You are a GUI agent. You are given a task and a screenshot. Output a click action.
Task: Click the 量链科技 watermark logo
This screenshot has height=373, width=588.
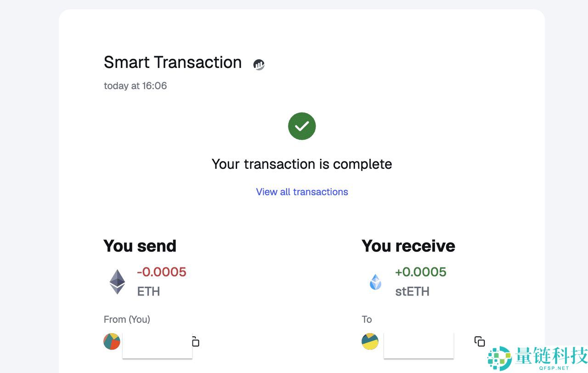coord(537,358)
